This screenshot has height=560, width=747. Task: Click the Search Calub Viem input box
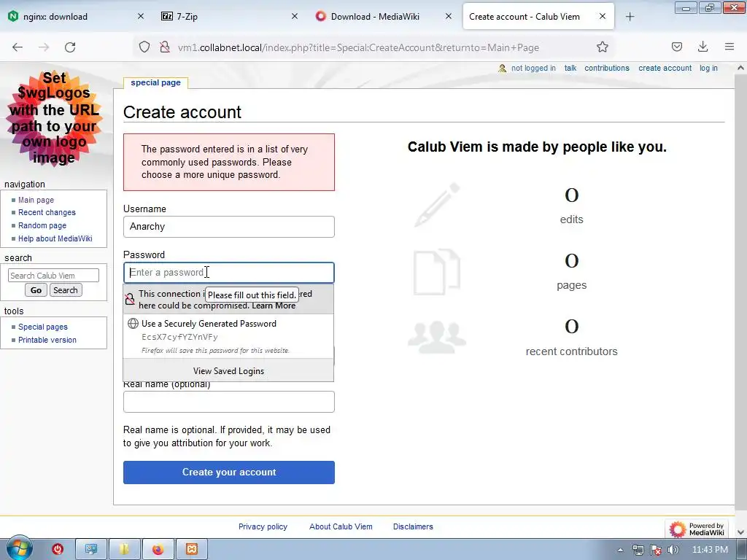pos(53,275)
